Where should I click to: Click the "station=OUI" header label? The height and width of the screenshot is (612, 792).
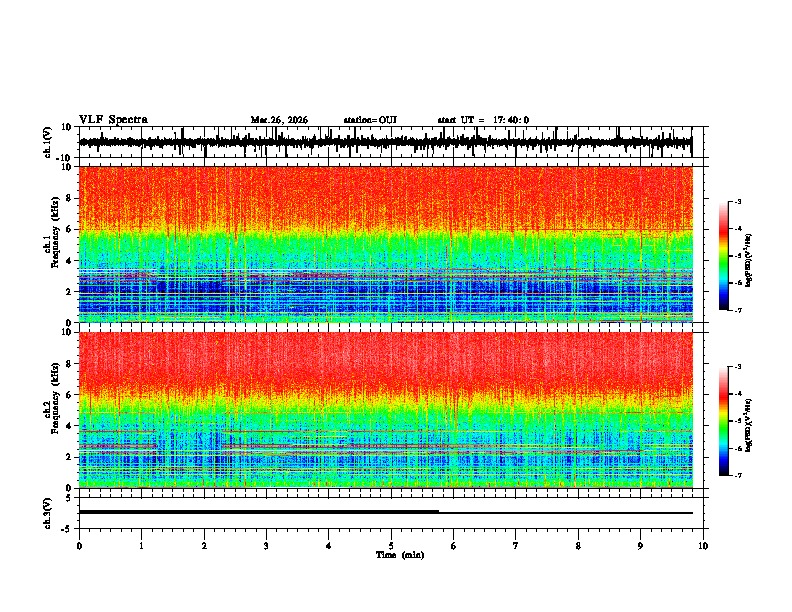(x=370, y=120)
